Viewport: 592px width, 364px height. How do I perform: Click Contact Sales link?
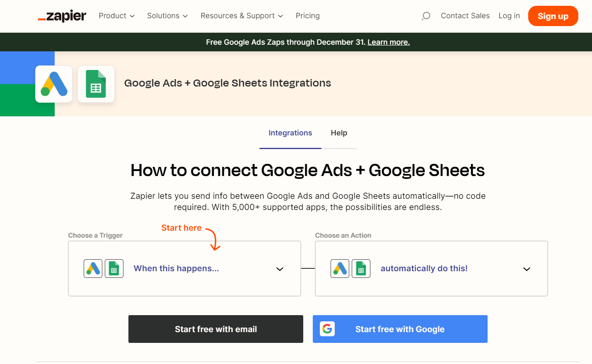(x=465, y=16)
